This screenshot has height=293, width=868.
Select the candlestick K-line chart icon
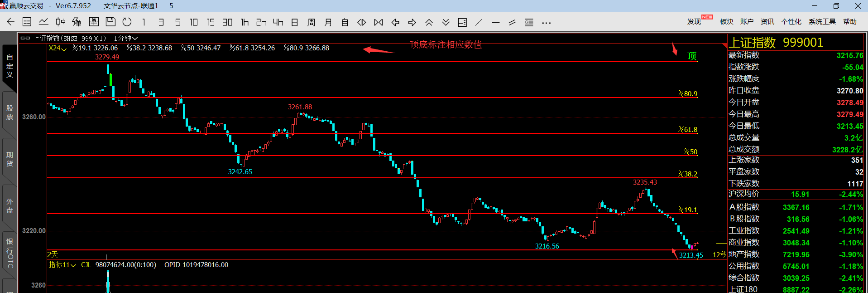60,22
